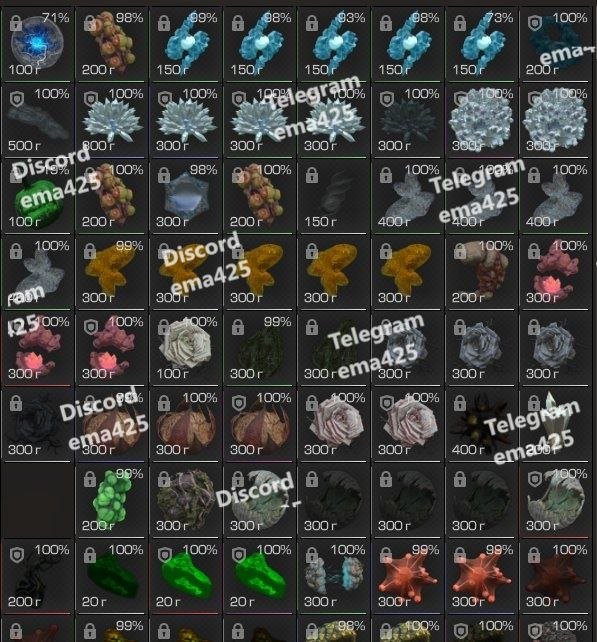Image resolution: width=597 pixels, height=642 pixels.
Task: Click the empty inventory slot
Action: click(37, 500)
